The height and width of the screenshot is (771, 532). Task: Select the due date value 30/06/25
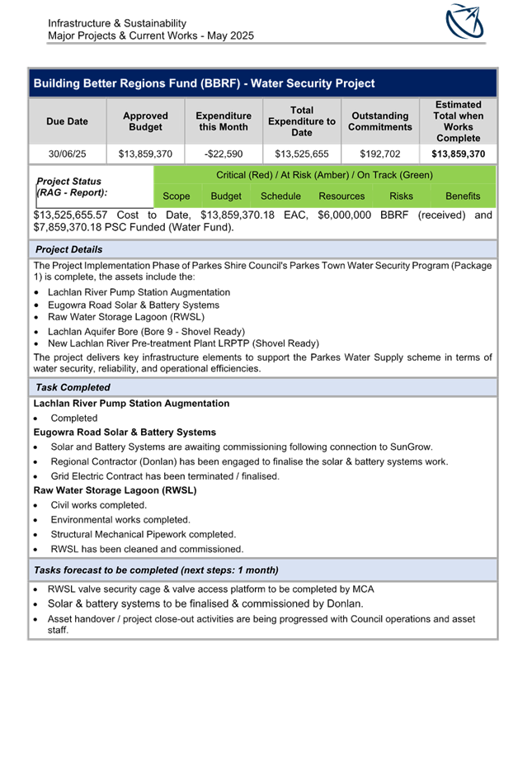(68, 154)
